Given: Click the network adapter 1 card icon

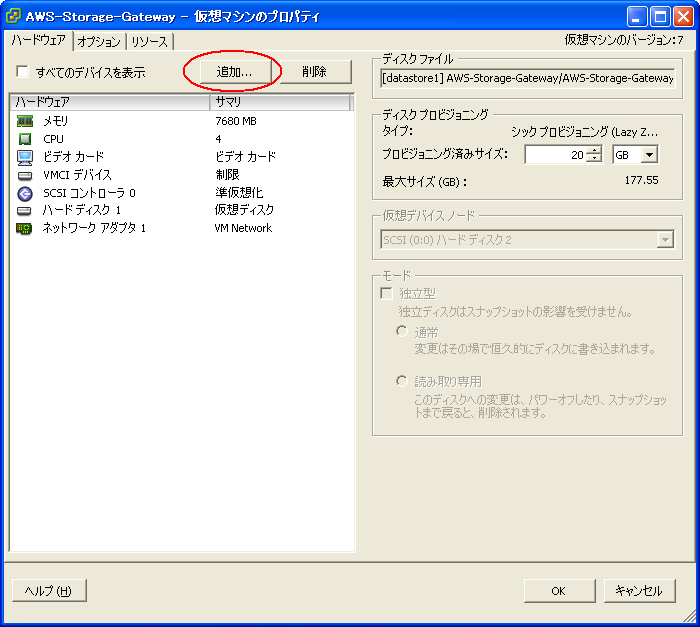Looking at the screenshot, I should pyautogui.click(x=24, y=229).
